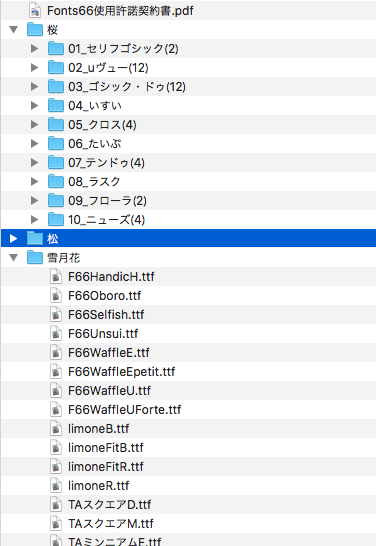This screenshot has width=376, height=546.
Task: Expand the 03_ゴシック・ドゥ(12) folder triangle
Action: coord(34,86)
